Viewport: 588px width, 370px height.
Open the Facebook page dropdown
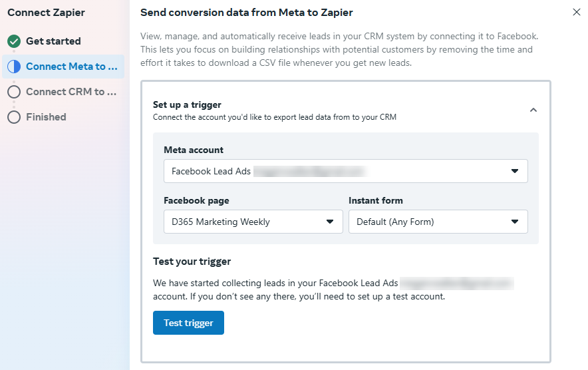253,222
